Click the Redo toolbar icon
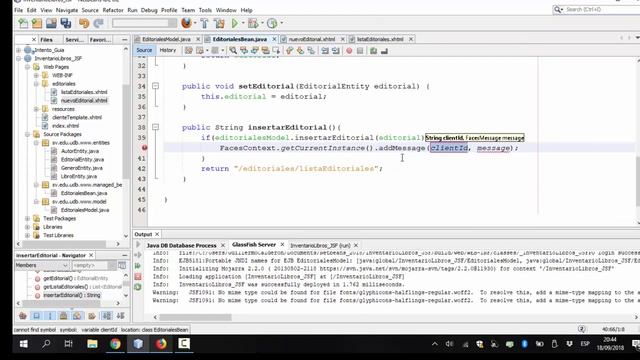640x360 pixels. [x=98, y=23]
